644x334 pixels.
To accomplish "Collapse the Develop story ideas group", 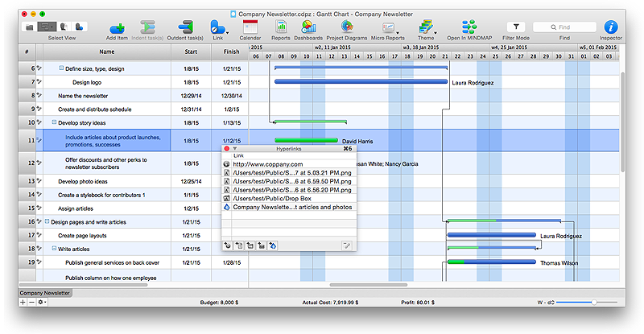I will (55, 122).
